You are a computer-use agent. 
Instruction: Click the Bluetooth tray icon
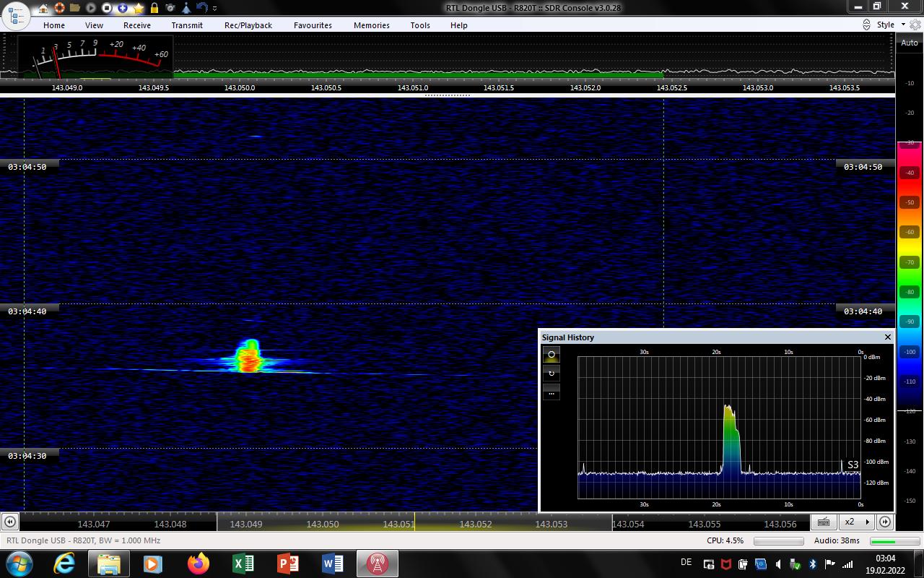(813, 564)
